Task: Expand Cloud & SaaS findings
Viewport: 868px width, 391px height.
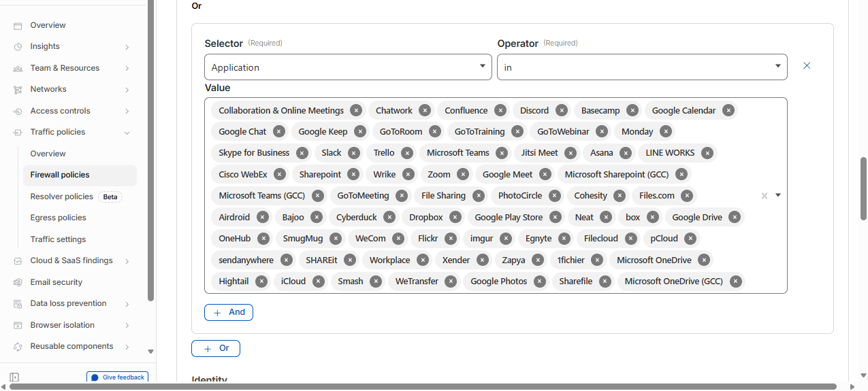Action: click(127, 261)
